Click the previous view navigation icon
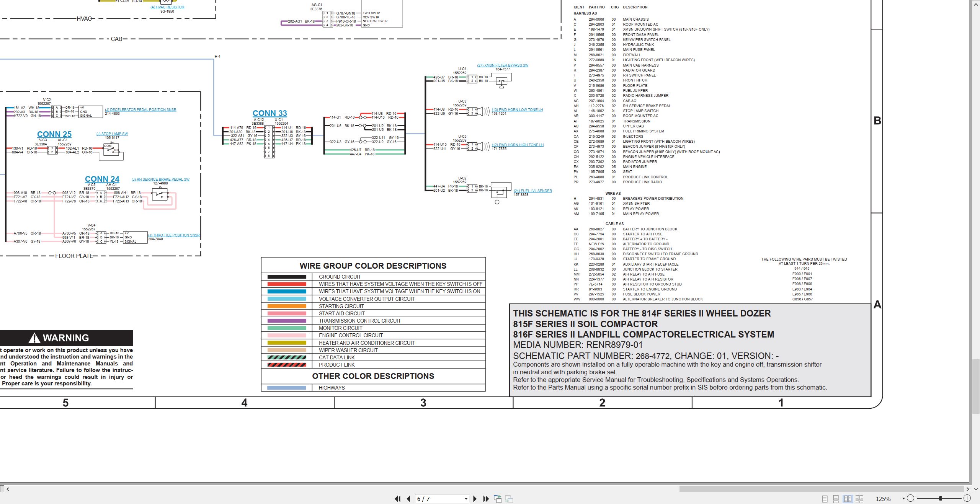 (x=498, y=499)
